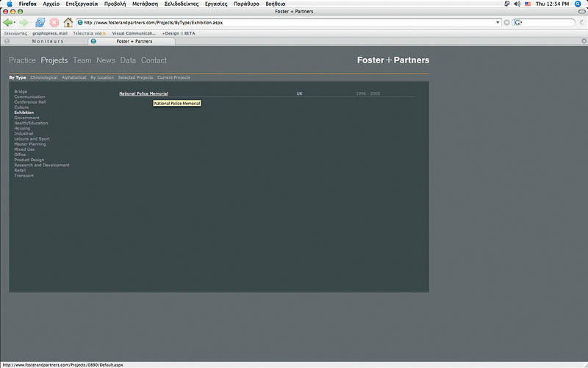Go to the Contact section
The width and height of the screenshot is (588, 368).
pos(154,60)
